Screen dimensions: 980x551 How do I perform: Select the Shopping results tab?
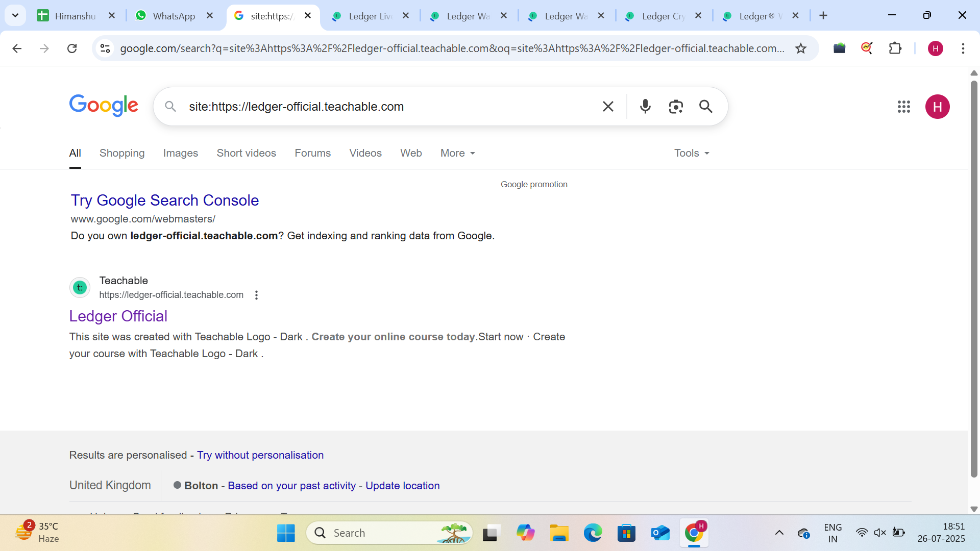pyautogui.click(x=122, y=153)
